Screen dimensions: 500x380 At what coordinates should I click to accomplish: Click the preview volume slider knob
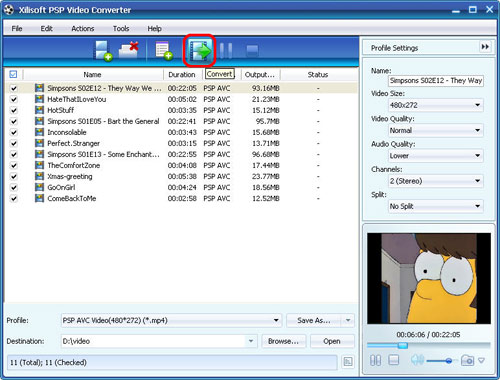tap(449, 360)
